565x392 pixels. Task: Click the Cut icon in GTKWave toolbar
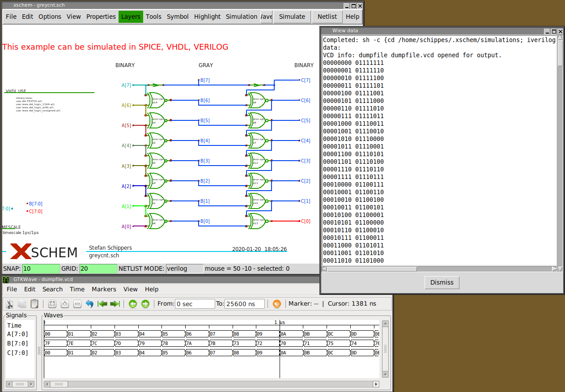pos(9,304)
